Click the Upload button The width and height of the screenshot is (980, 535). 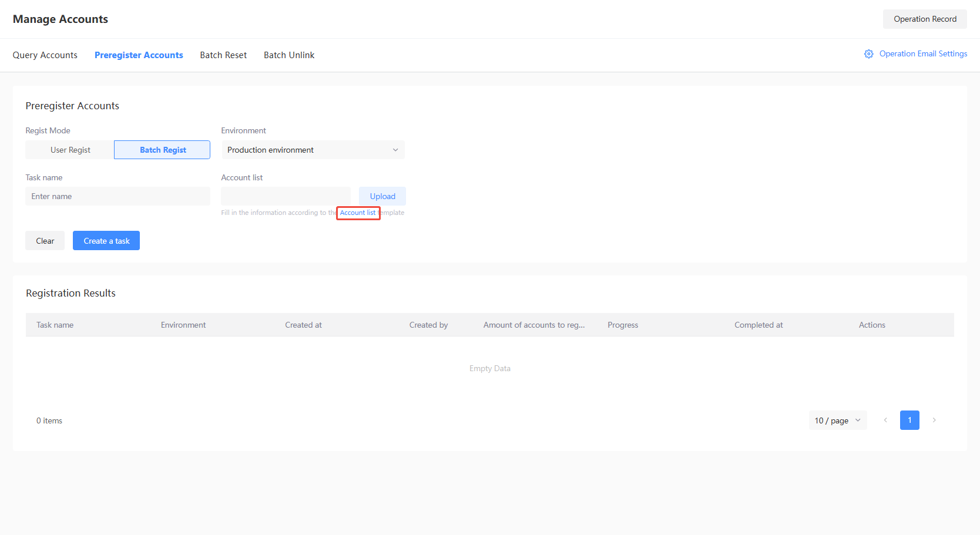pos(382,196)
